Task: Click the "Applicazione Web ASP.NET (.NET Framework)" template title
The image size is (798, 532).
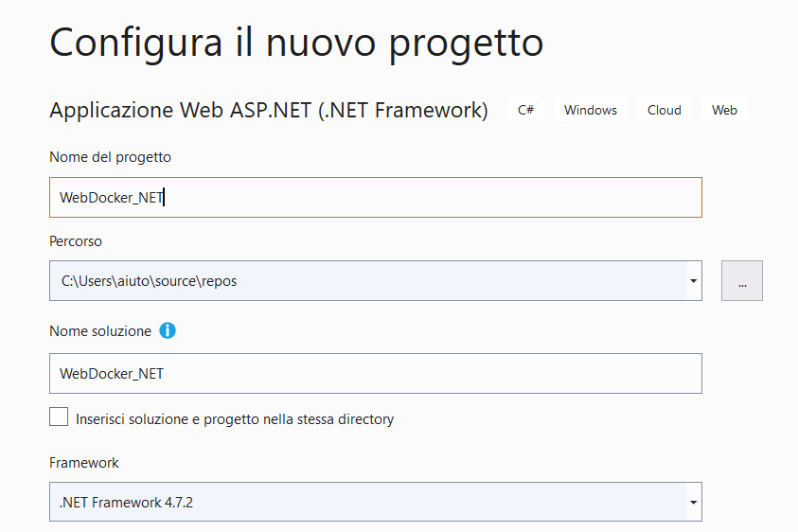Action: (x=269, y=110)
